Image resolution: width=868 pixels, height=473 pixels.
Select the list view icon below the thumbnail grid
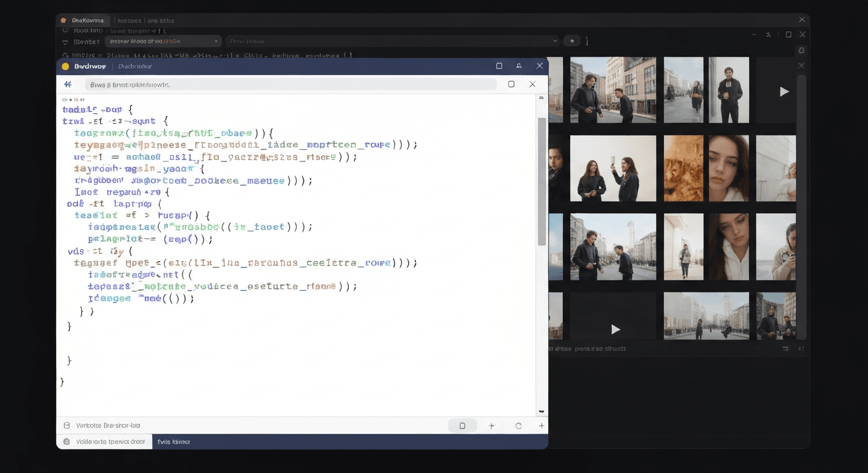[x=784, y=348]
